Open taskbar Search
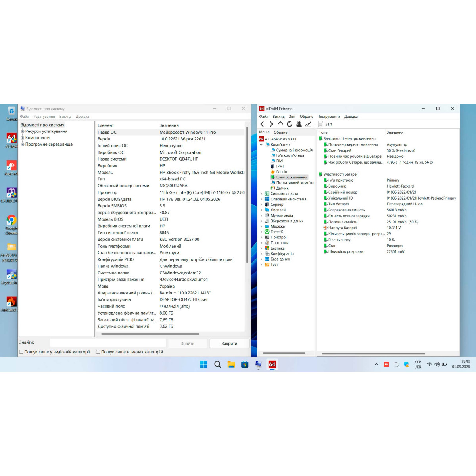Image resolution: width=476 pixels, height=476 pixels. click(217, 365)
